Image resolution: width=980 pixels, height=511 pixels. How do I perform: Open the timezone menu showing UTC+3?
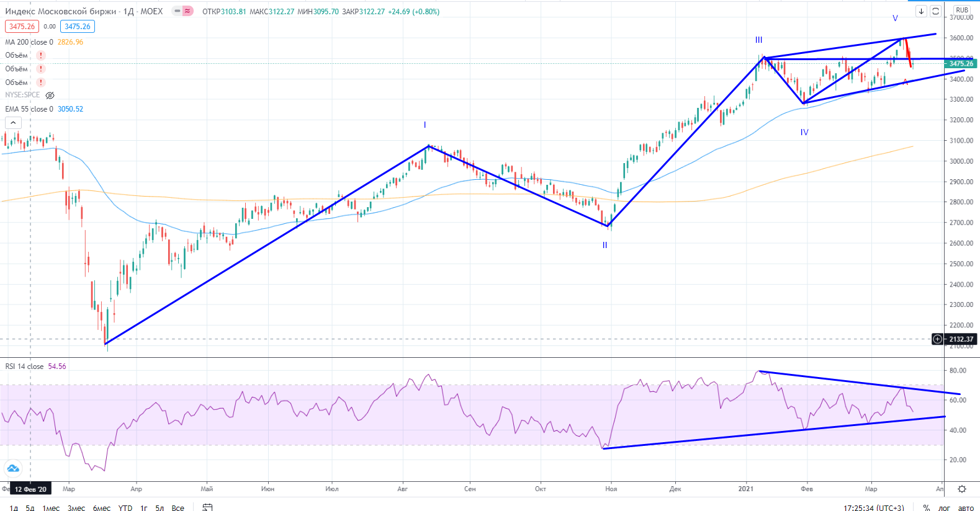click(873, 508)
